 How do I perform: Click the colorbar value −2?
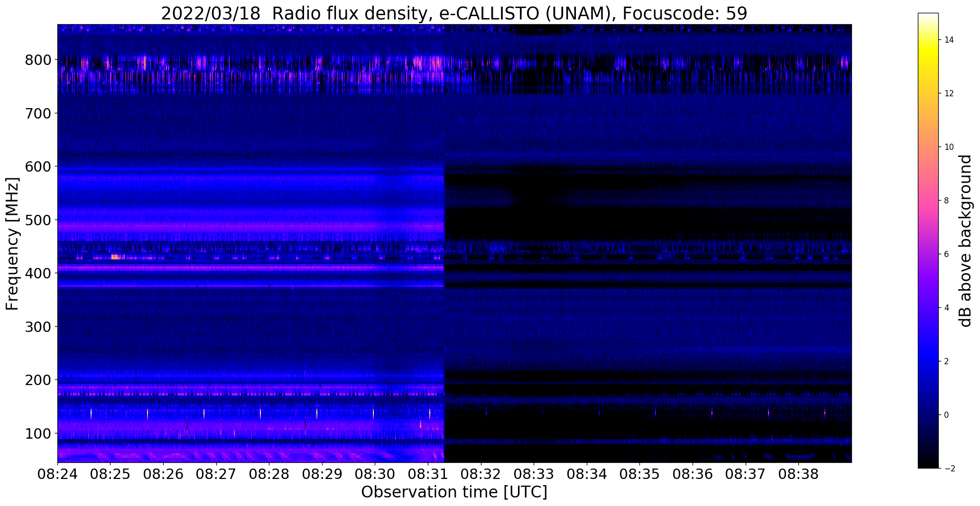pyautogui.click(x=949, y=469)
